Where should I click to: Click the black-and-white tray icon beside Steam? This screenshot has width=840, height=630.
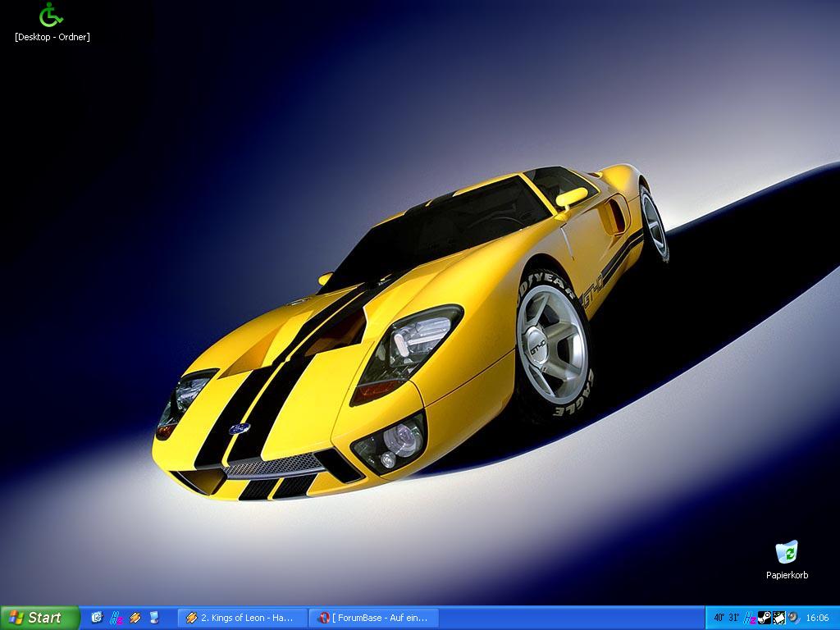779,618
